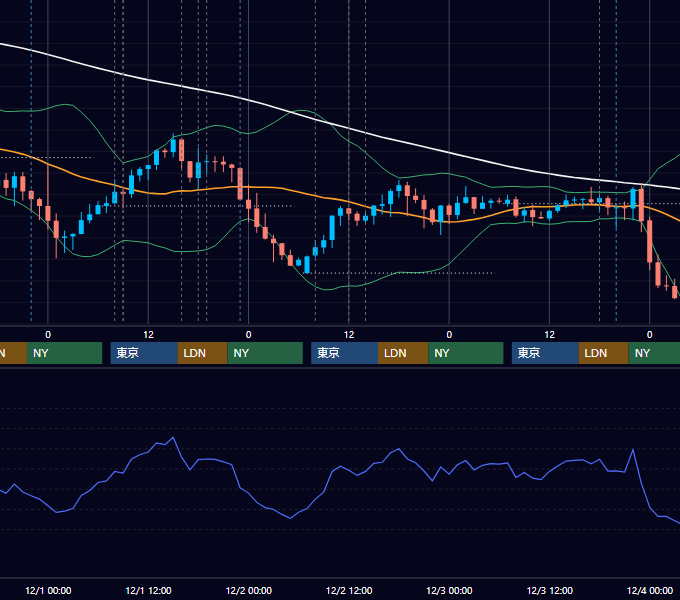
Task: Select the NY session block spanning 12/3 00:00
Action: (x=466, y=353)
